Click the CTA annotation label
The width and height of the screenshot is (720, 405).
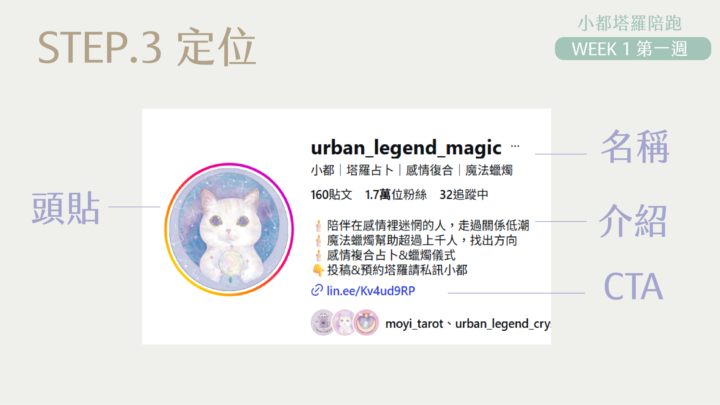coord(633,287)
